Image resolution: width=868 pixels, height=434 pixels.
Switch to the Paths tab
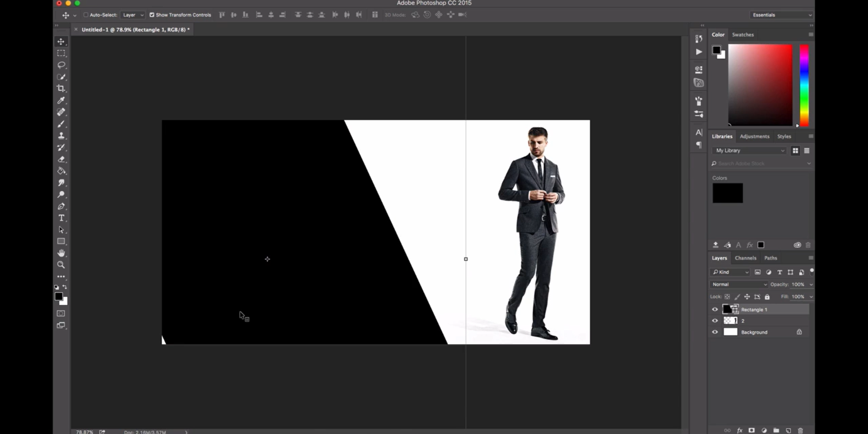tap(770, 258)
